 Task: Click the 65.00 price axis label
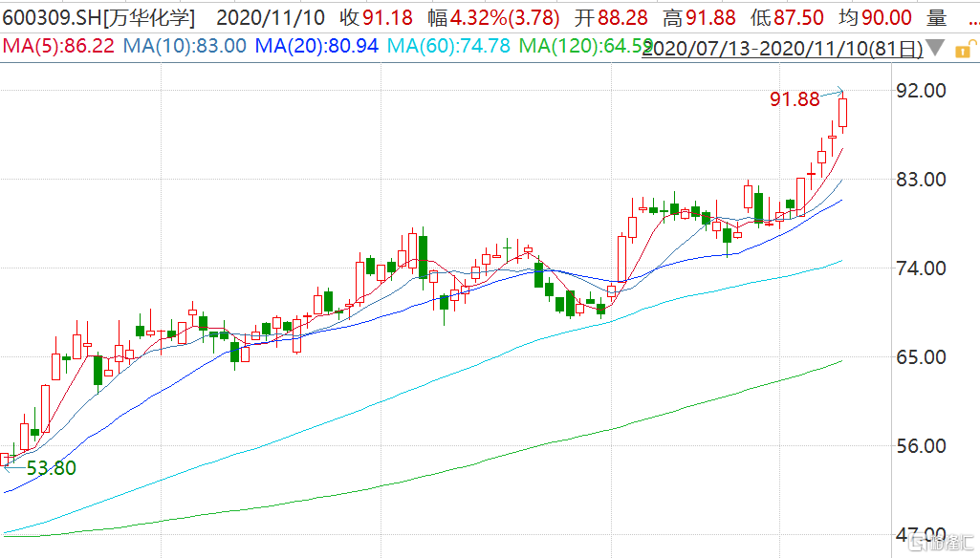pyautogui.click(x=921, y=356)
